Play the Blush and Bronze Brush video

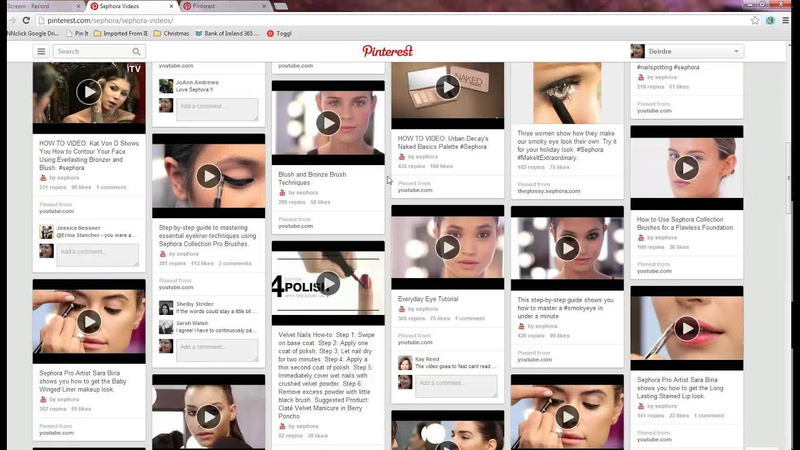(x=328, y=122)
